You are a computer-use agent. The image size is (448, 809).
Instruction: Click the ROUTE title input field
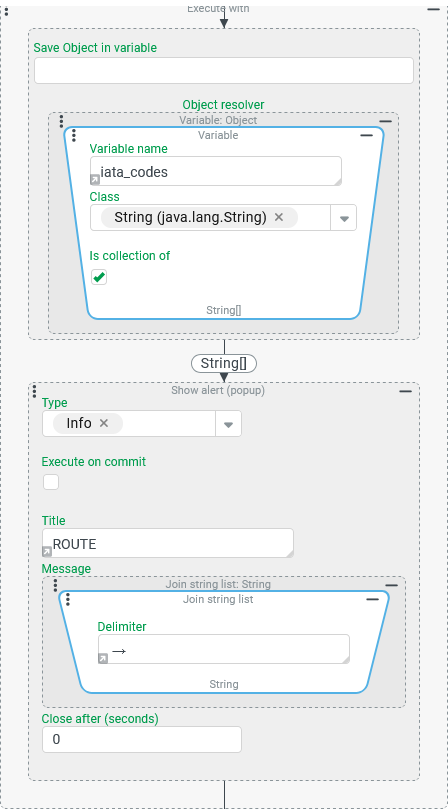point(168,543)
